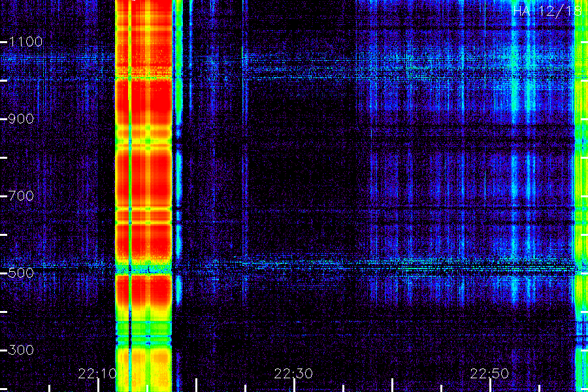Click the 300 frequency axis label

tap(21, 350)
